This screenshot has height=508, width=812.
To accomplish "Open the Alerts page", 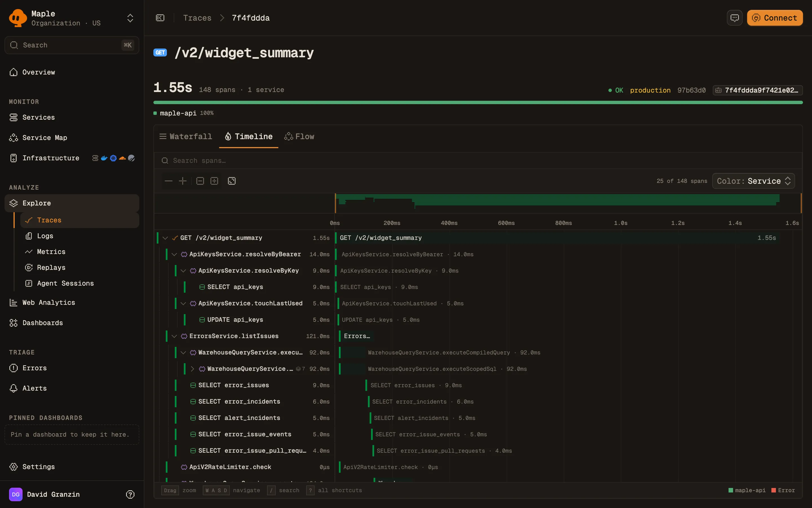I will click(72, 388).
